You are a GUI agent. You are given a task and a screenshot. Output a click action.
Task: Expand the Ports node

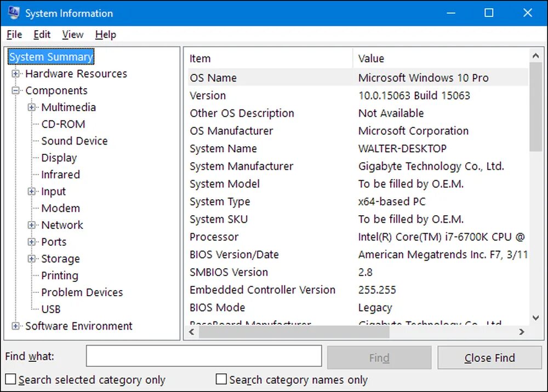pyautogui.click(x=31, y=241)
